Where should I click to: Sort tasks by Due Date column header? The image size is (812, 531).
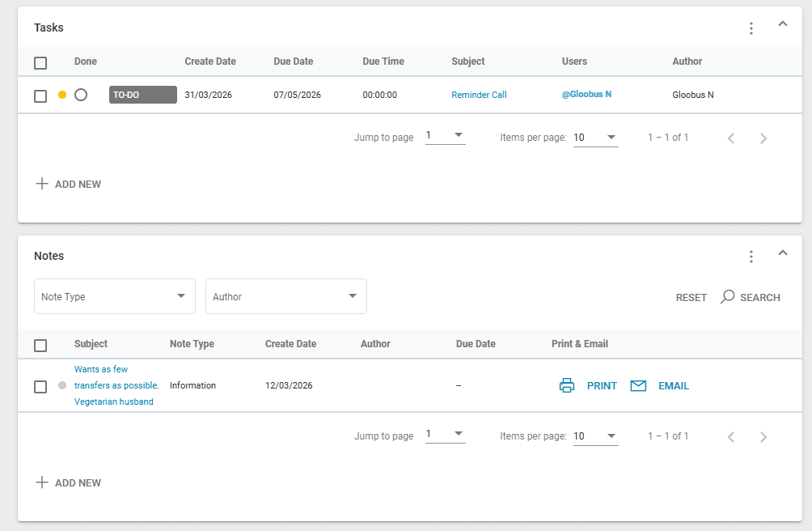pos(293,62)
